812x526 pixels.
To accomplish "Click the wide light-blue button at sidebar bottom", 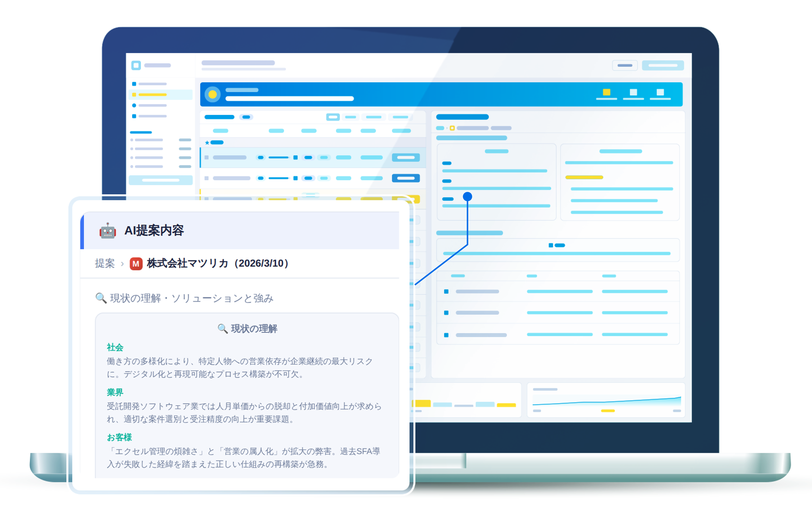I will tap(160, 180).
